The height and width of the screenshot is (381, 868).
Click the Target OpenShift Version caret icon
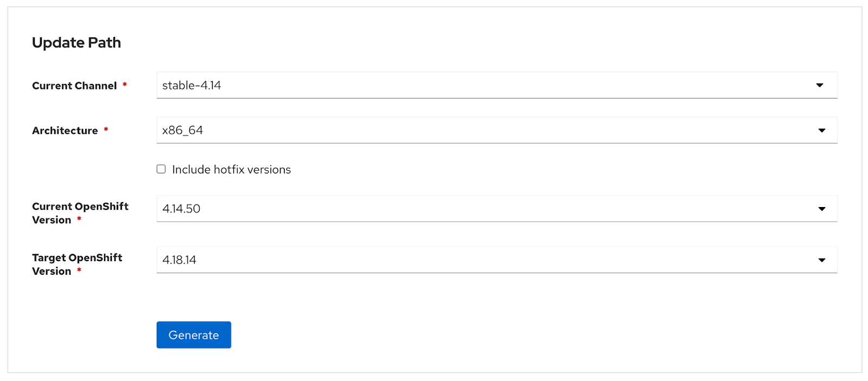pos(821,260)
